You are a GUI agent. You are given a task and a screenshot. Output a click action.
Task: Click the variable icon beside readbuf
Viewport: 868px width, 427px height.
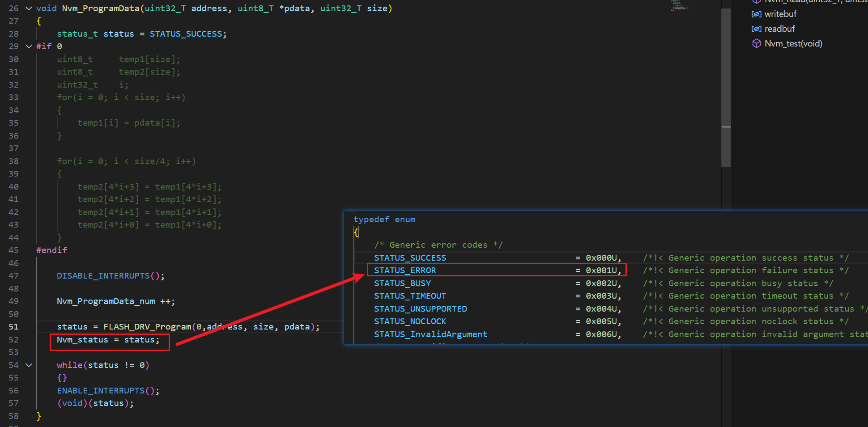click(756, 29)
